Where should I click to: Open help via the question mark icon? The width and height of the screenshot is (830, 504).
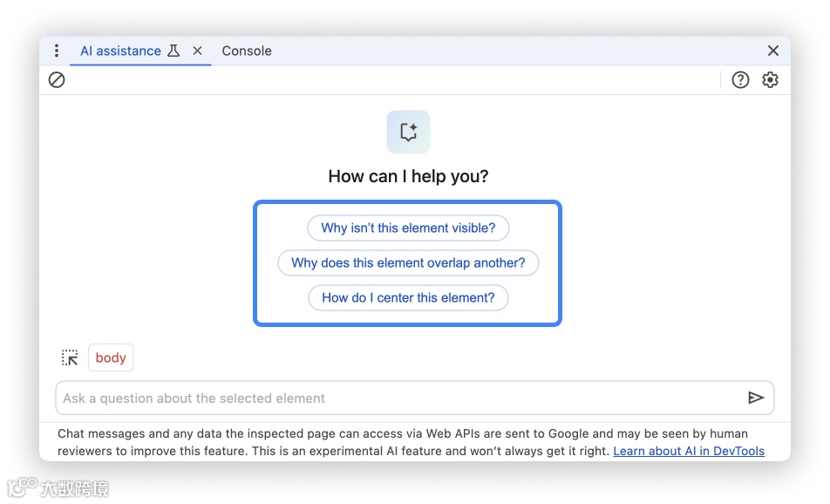pyautogui.click(x=740, y=80)
